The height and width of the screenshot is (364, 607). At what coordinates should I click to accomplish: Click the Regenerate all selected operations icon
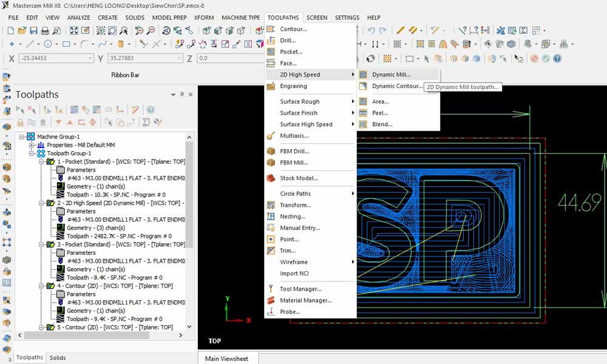click(x=47, y=110)
